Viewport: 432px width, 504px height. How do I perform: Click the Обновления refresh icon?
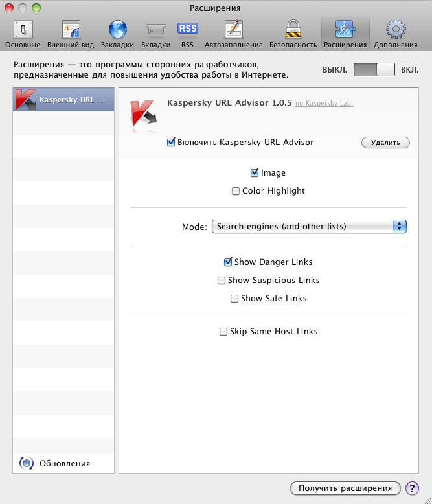(27, 463)
